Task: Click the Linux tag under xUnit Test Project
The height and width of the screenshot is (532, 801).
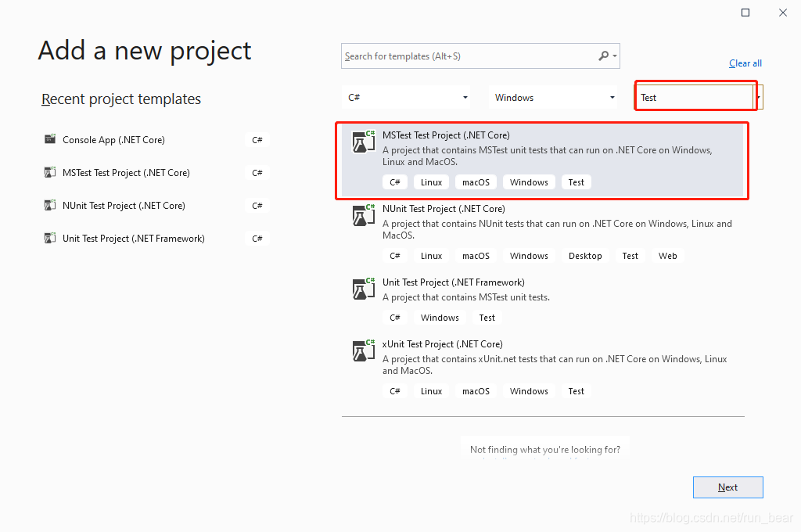Action: tap(431, 391)
